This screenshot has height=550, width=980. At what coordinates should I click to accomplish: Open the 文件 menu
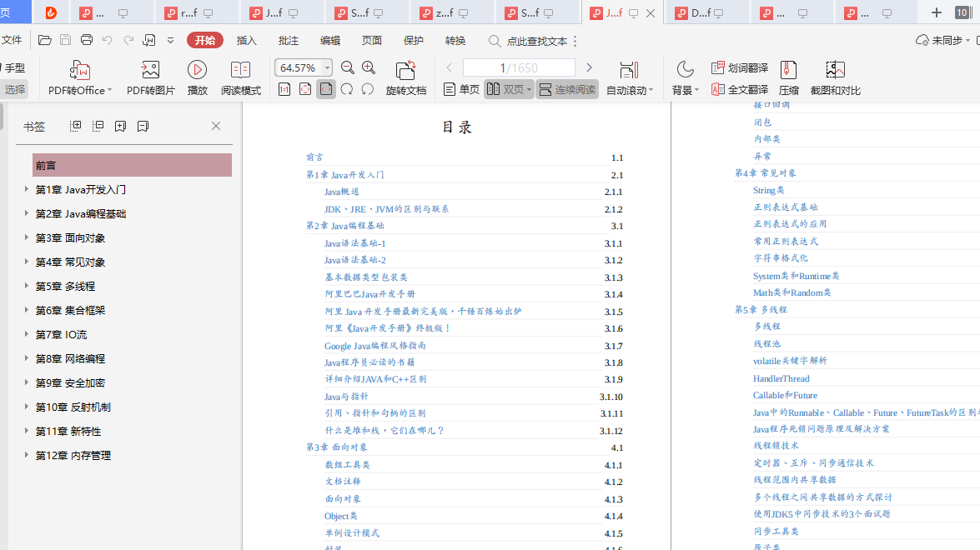pos(11,40)
